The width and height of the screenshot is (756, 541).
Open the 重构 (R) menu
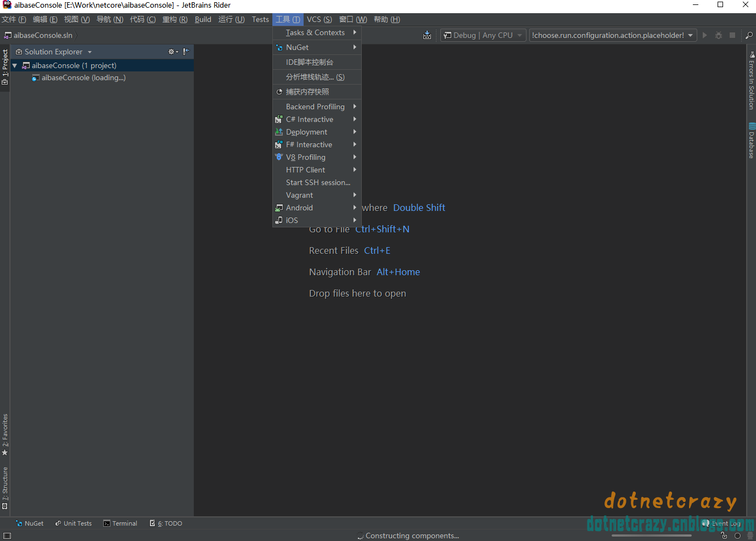(x=175, y=19)
